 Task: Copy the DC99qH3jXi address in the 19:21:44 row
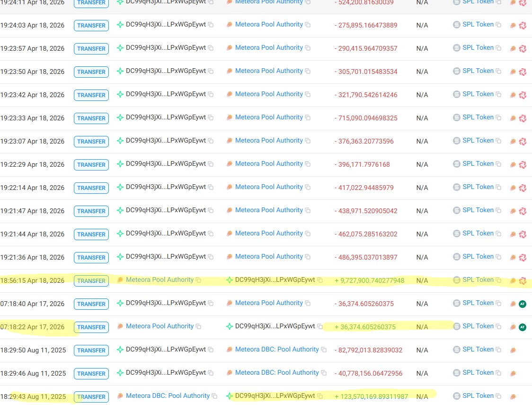click(211, 234)
